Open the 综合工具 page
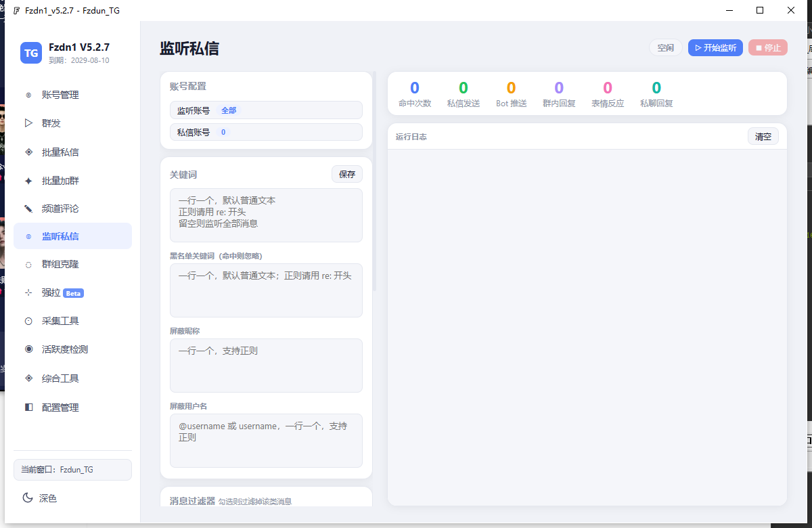Image resolution: width=812 pixels, height=528 pixels. [x=72, y=378]
